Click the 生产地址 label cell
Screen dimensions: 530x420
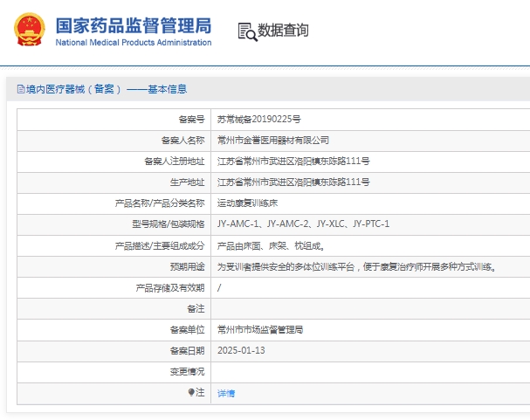(114, 182)
